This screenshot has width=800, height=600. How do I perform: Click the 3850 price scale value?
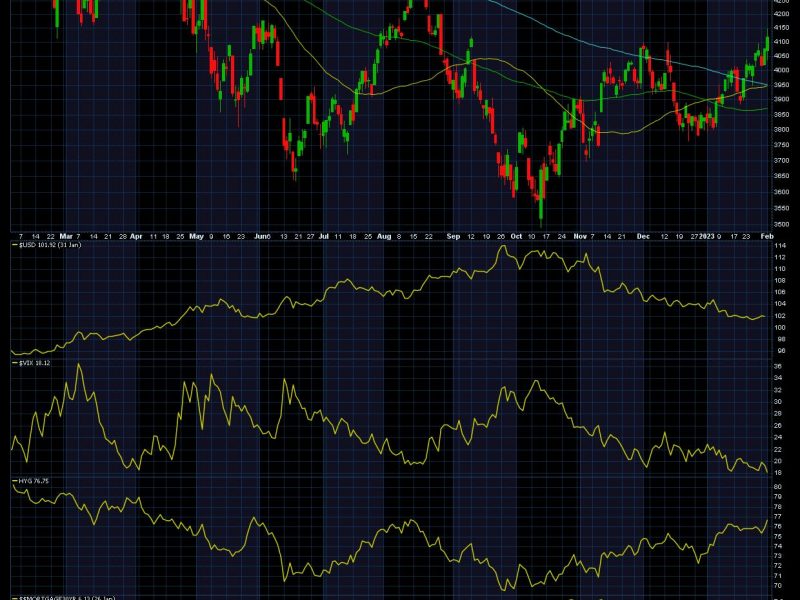pyautogui.click(x=781, y=115)
